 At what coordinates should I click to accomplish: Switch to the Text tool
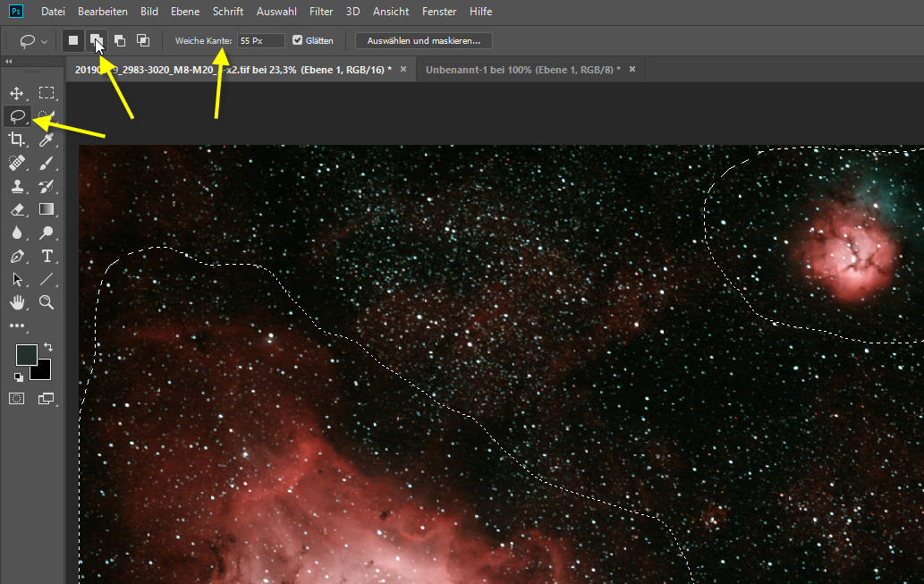(47, 256)
